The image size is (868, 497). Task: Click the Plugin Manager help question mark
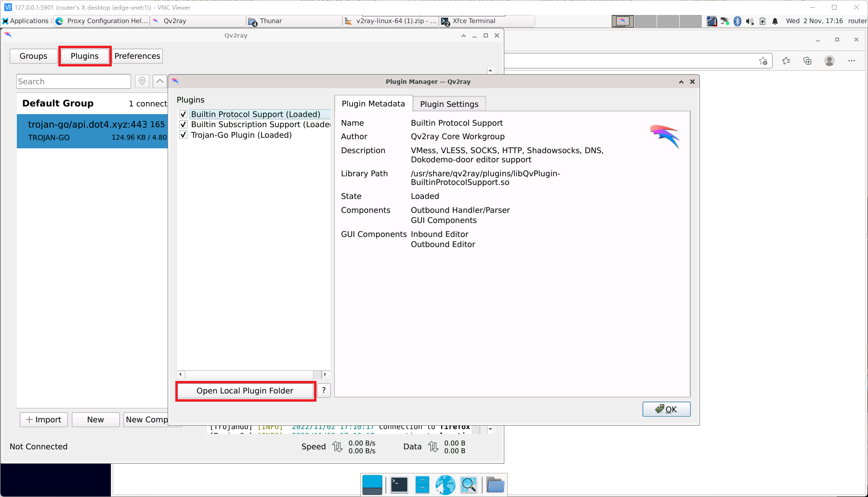pos(324,391)
